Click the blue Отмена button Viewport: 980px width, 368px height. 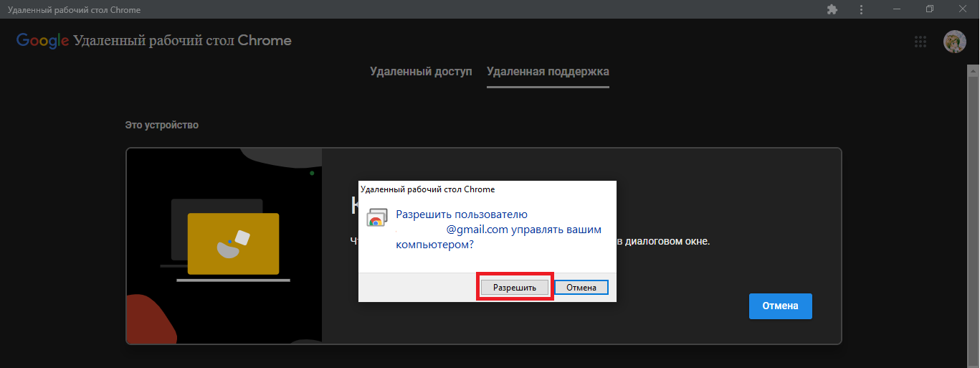tap(780, 306)
